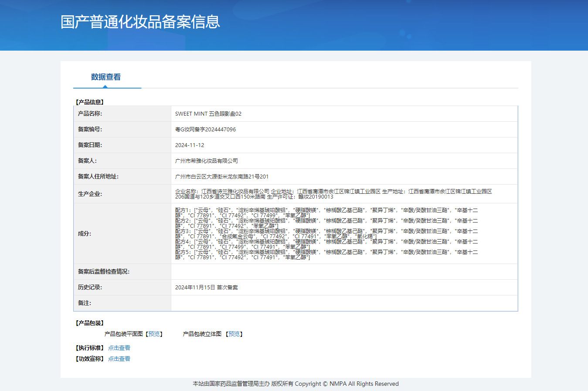Click 点击查看 next to 功效宣称
588x391 pixels.
coord(119,359)
